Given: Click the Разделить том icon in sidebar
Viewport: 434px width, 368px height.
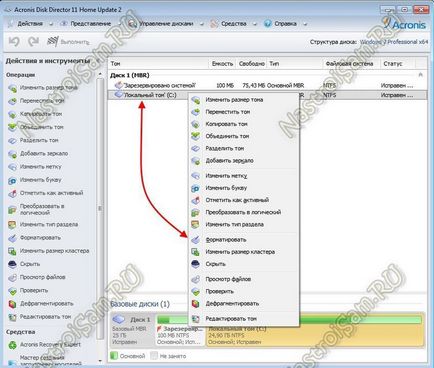Looking at the screenshot, I should coord(12,140).
